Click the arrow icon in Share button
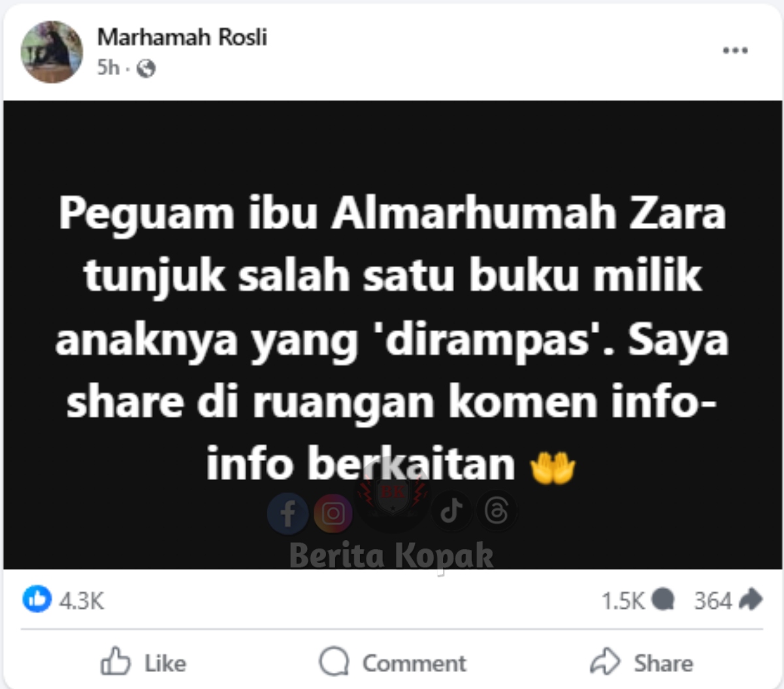 tap(605, 662)
